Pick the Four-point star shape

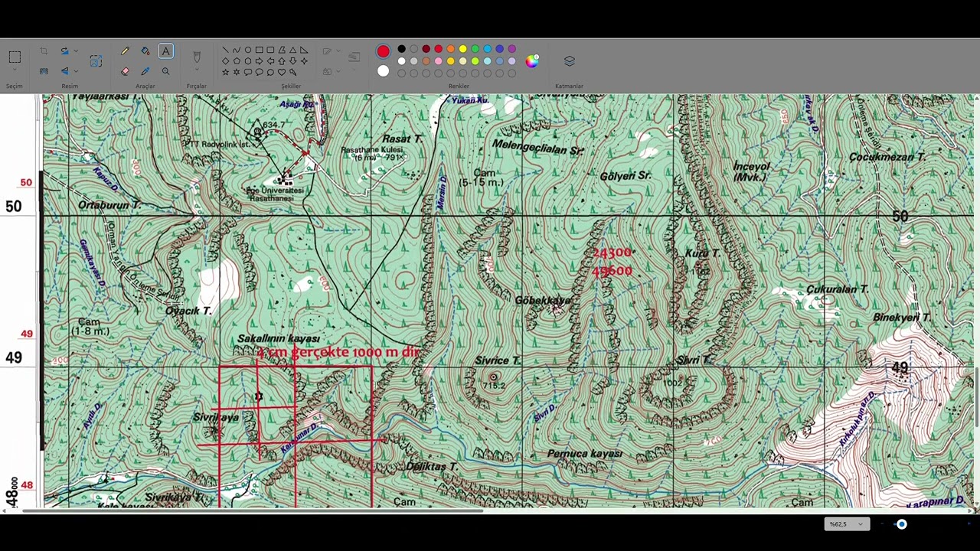tap(304, 60)
